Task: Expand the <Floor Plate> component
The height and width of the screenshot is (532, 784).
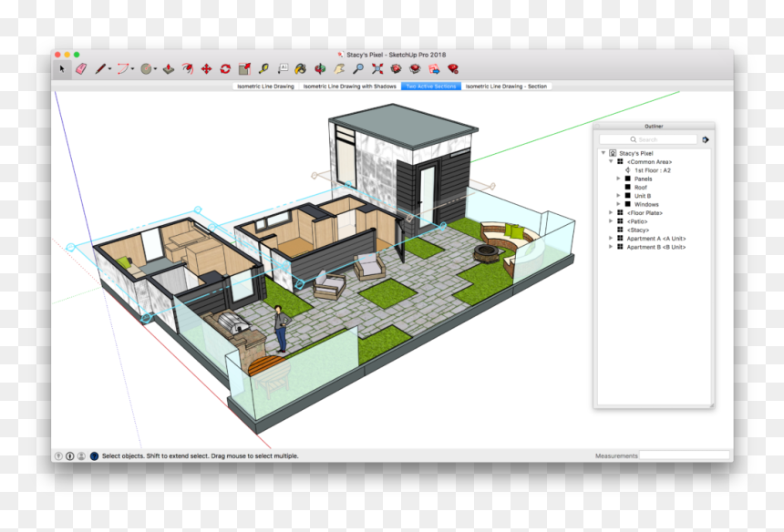Action: (611, 212)
